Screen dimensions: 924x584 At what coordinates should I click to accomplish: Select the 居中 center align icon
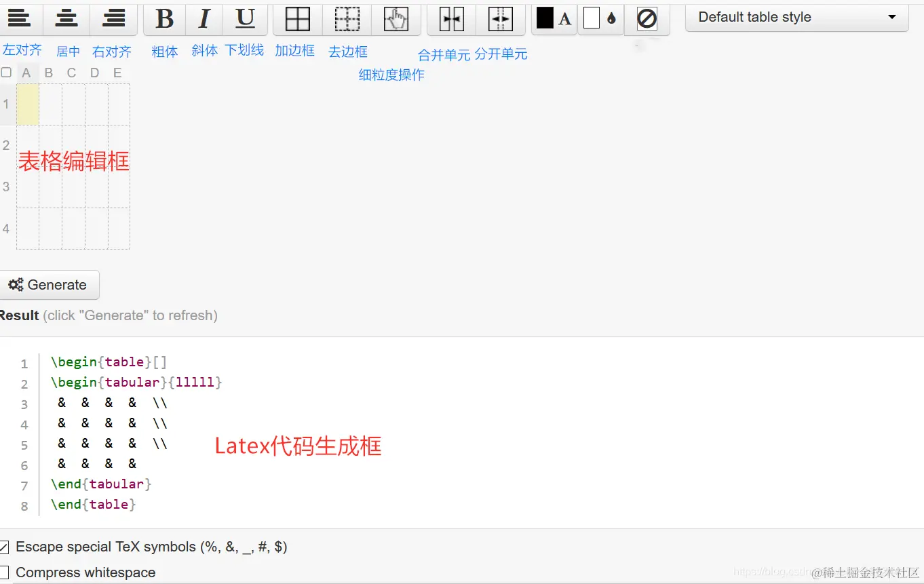tap(66, 19)
